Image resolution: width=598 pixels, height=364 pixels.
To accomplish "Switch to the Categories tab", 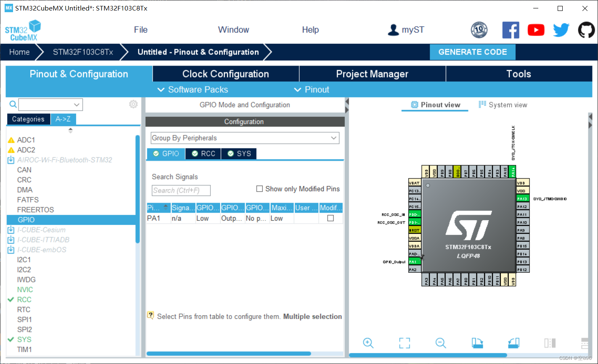I will coord(28,119).
